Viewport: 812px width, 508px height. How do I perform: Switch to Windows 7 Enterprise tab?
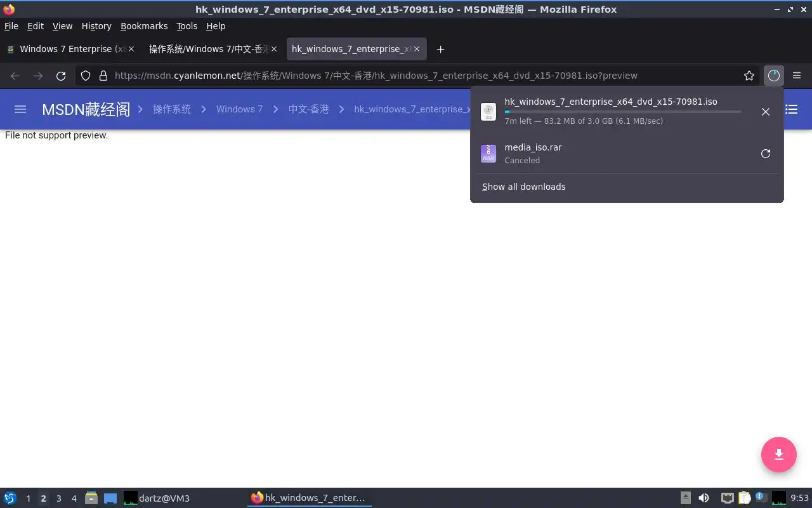tap(70, 49)
